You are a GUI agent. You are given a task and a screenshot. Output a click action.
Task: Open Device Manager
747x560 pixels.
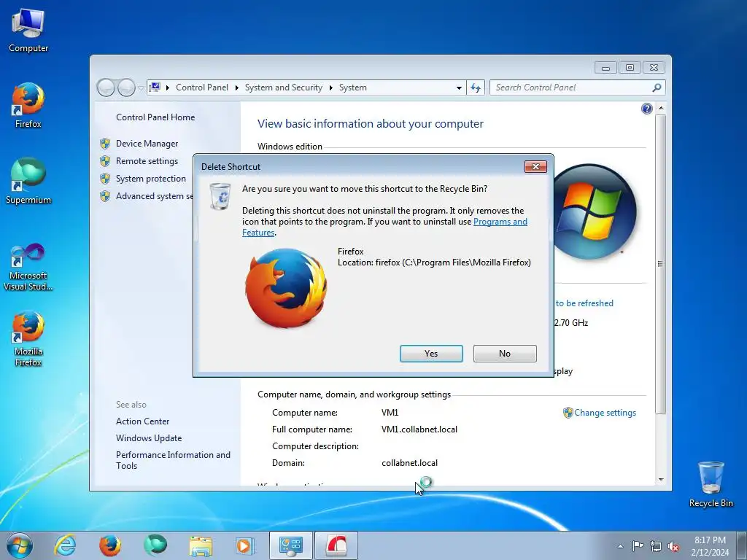click(147, 144)
